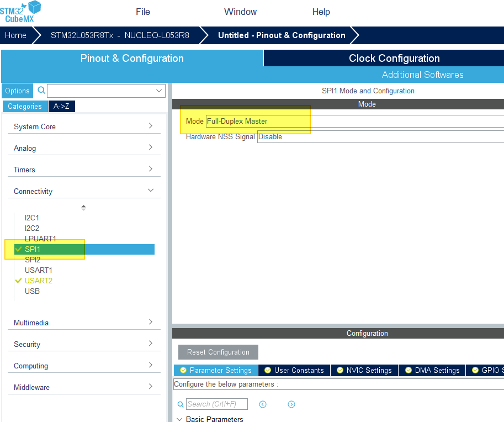The image size is (504, 422).
Task: Select Untitled Pinout & Configuration breadcrumb
Action: click(x=282, y=35)
